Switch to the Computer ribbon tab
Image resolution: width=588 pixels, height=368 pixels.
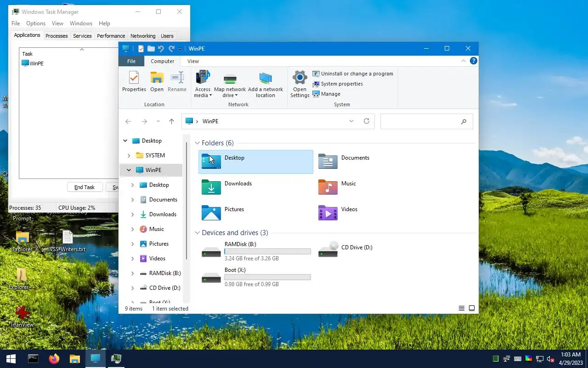pyautogui.click(x=163, y=61)
